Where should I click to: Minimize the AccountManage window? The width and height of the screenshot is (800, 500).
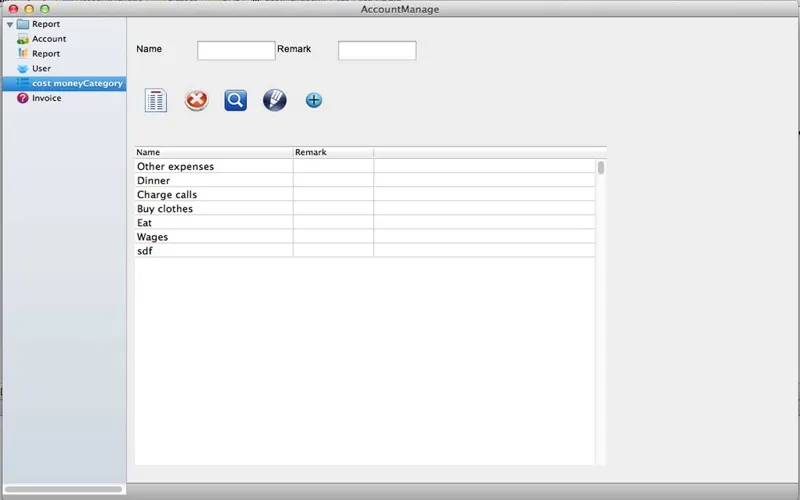(x=29, y=9)
